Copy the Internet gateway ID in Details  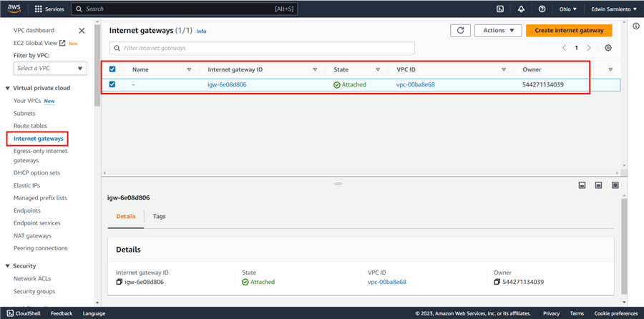pos(119,282)
